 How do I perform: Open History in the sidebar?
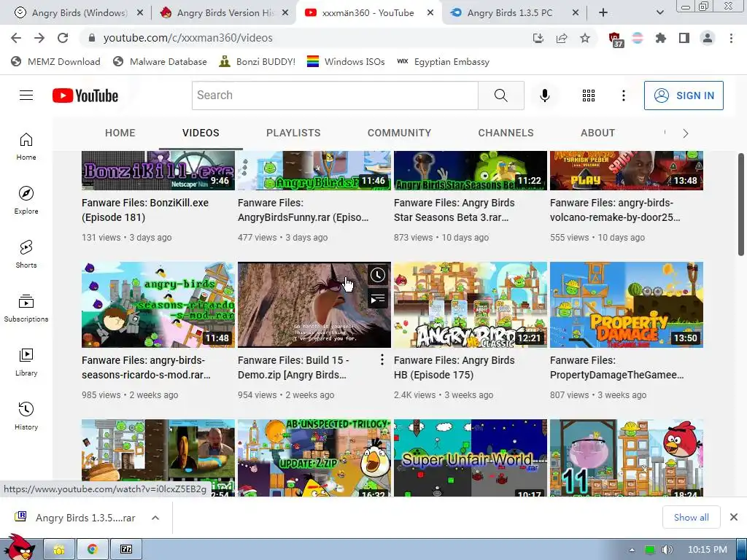coord(26,416)
